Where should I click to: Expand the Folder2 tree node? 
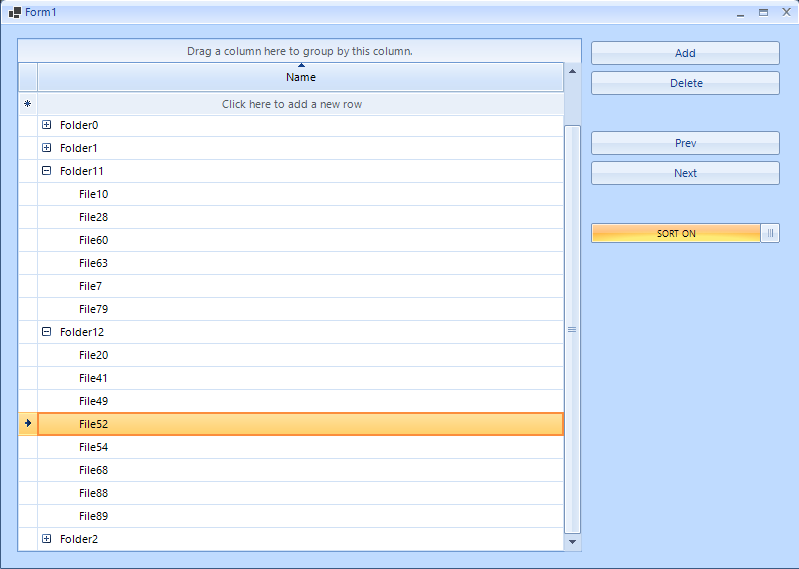(47, 539)
